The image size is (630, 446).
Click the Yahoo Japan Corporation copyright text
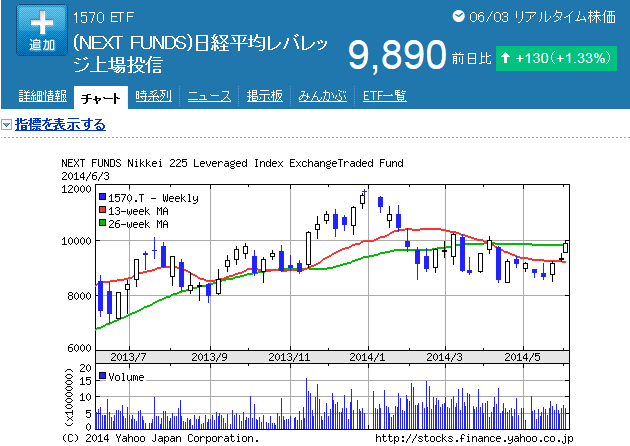pos(161,438)
